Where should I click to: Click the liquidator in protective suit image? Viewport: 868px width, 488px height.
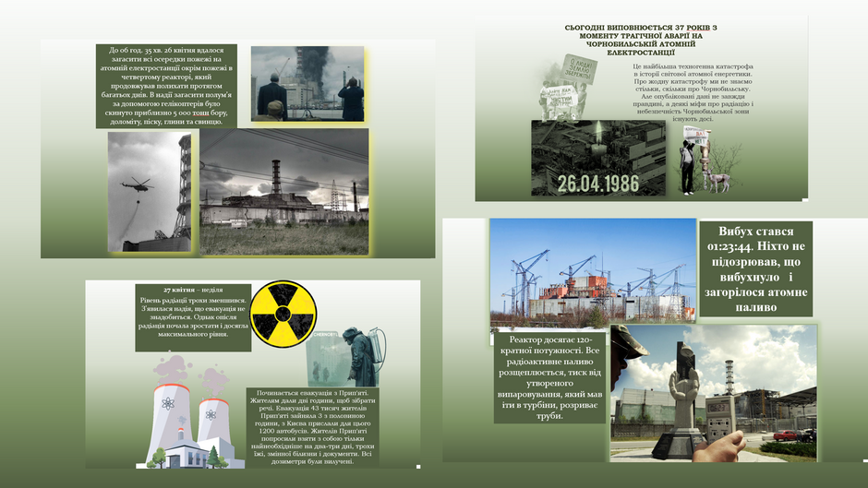coord(346,357)
